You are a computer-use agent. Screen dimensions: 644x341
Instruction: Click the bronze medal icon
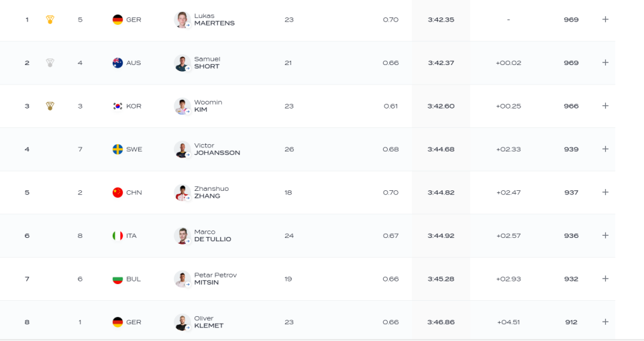[x=50, y=106]
